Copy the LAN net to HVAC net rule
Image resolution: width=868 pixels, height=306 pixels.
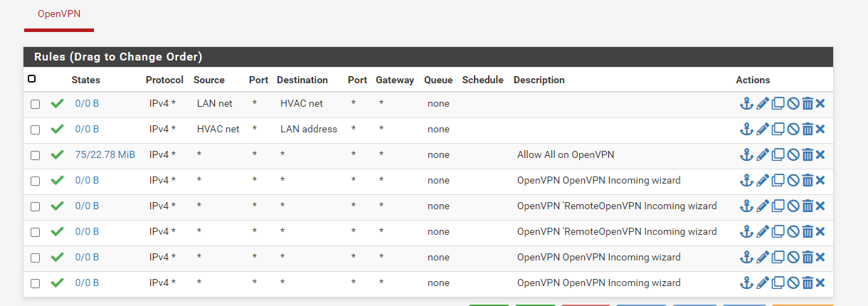tap(778, 104)
